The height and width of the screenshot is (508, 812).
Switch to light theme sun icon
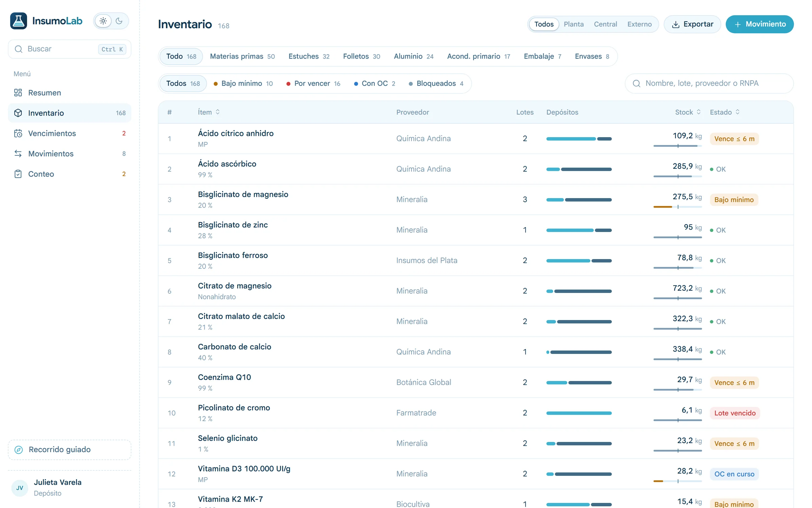(x=103, y=21)
